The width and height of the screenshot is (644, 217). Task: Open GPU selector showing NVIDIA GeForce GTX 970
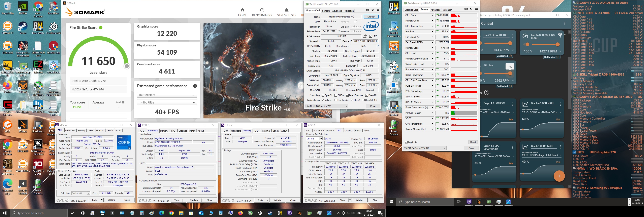[x=424, y=148]
